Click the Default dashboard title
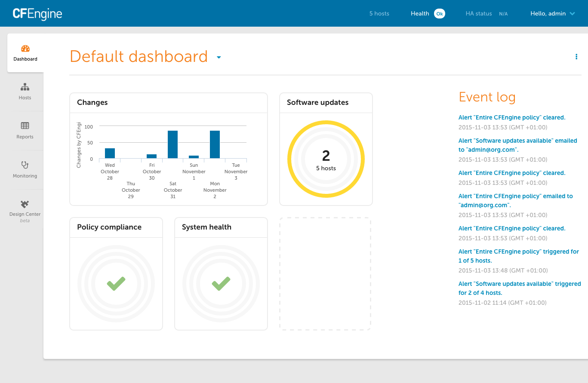The image size is (588, 383). click(x=139, y=57)
